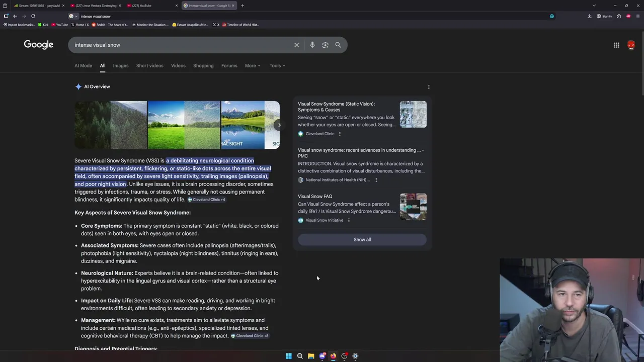Switch to Images results tab
644x362 pixels.
coord(121,66)
